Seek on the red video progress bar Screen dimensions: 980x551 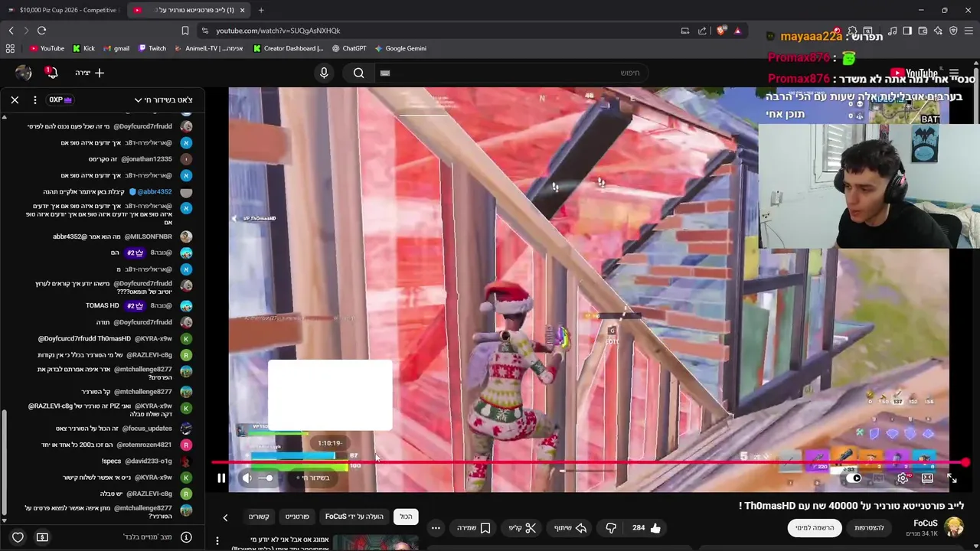tap(588, 462)
